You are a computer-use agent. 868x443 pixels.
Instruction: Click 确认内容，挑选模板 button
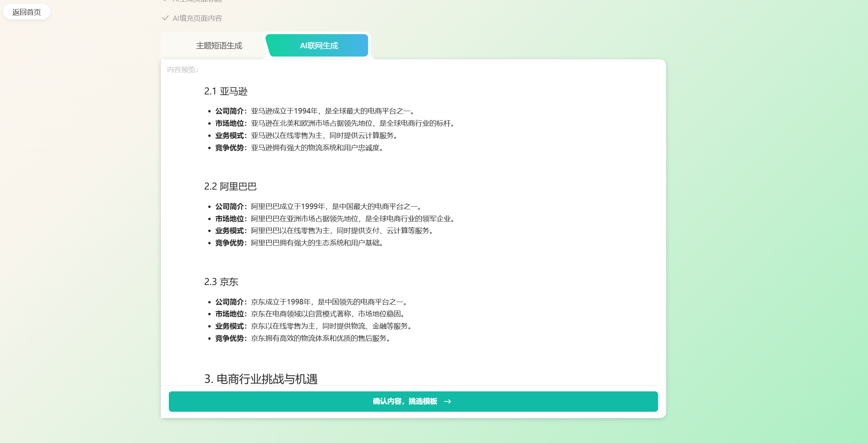413,401
